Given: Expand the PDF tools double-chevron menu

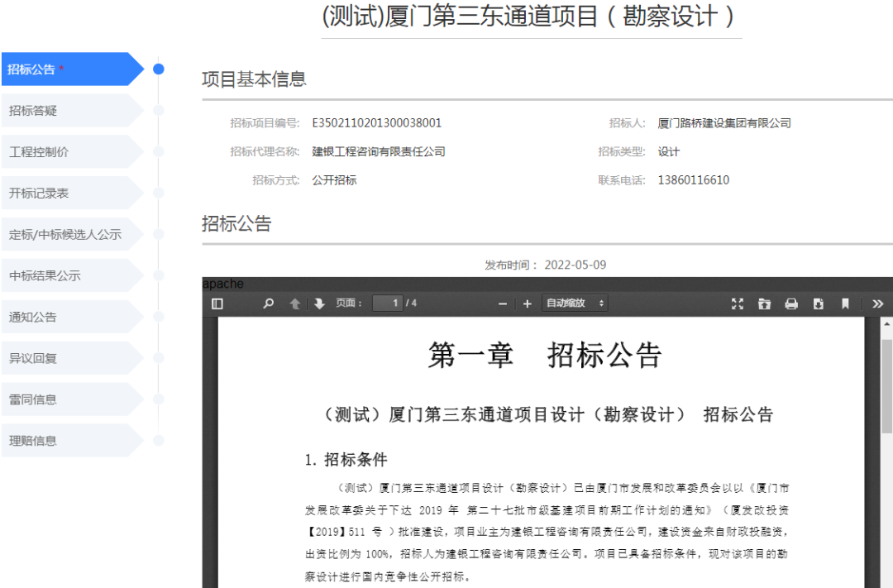Looking at the screenshot, I should pos(878,304).
